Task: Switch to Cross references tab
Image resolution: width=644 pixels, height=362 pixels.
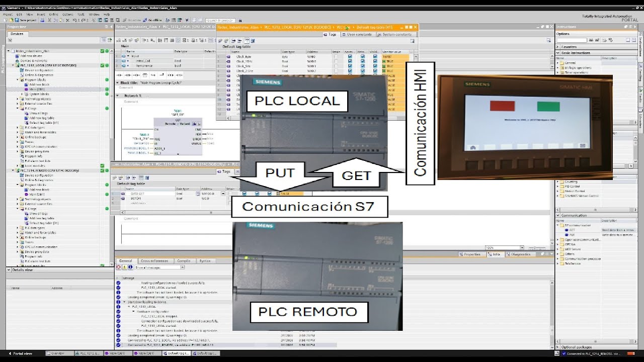Action: 156,261
